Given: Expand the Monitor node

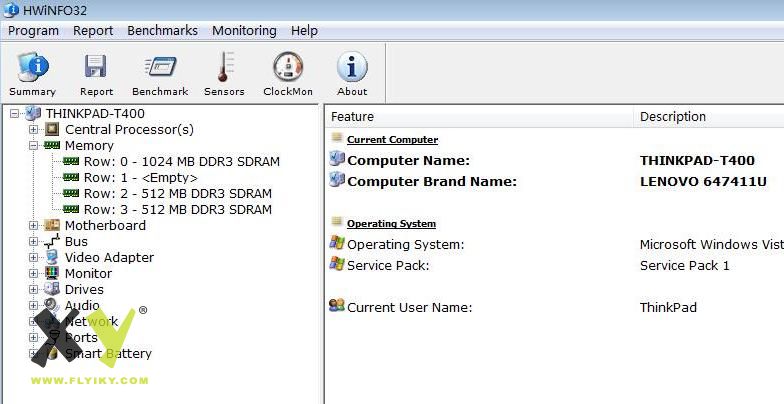Looking at the screenshot, I should click(34, 274).
